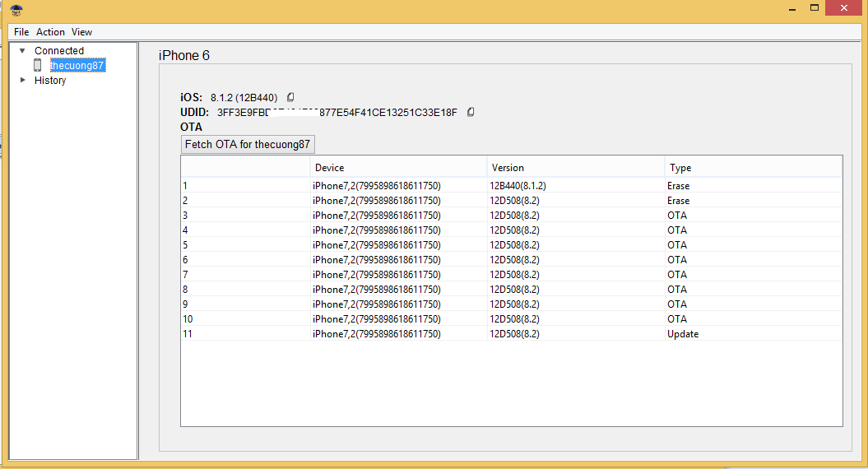Viewport: 868px width, 469px height.
Task: Open the Action menu
Action: (50, 32)
